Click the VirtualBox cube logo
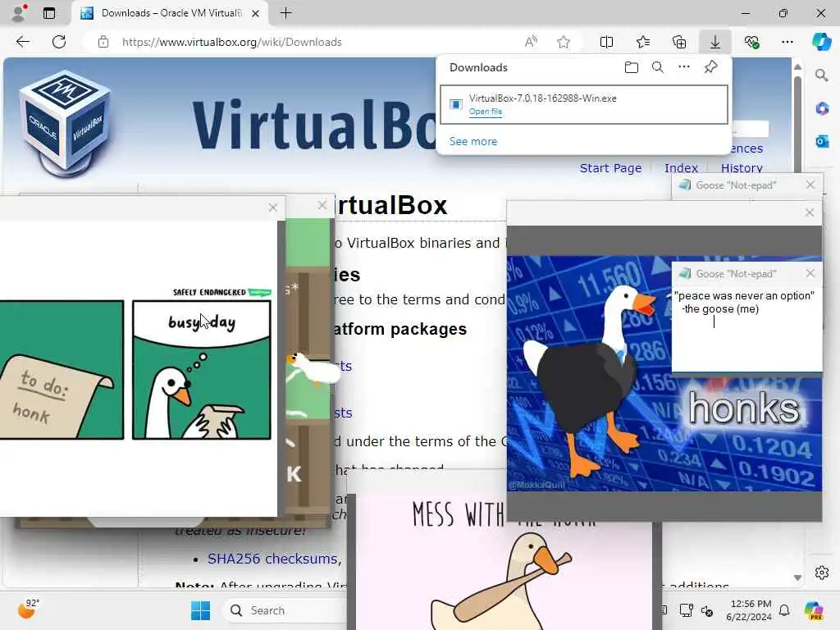This screenshot has width=840, height=630. coord(66,125)
